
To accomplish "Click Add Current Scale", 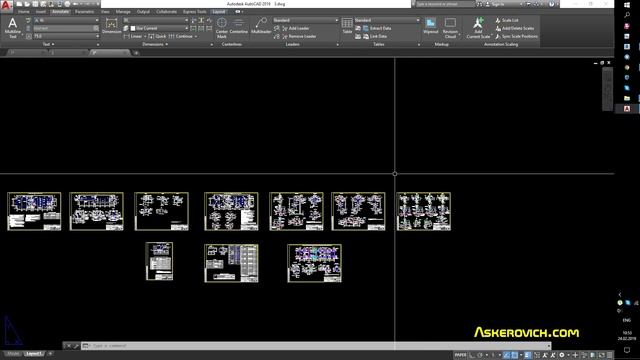I will (x=478, y=28).
